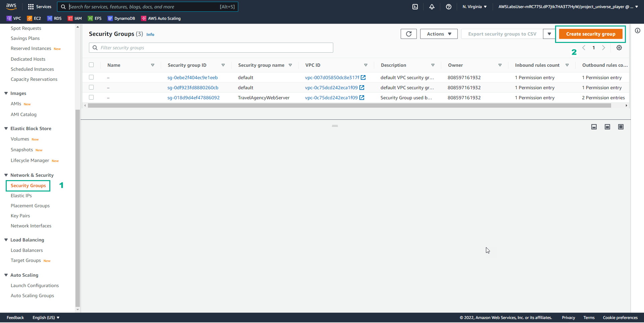
Task: Focus the top services search box
Action: click(148, 7)
